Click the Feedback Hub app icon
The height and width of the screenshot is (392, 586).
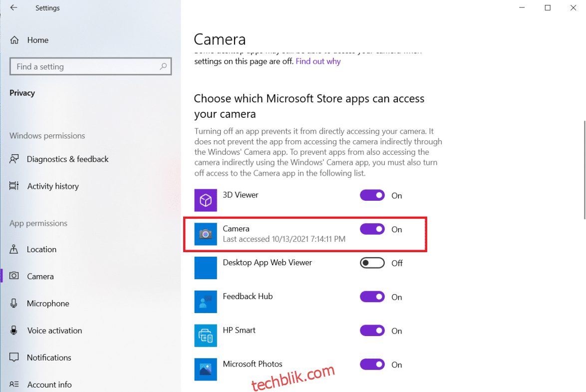point(206,302)
